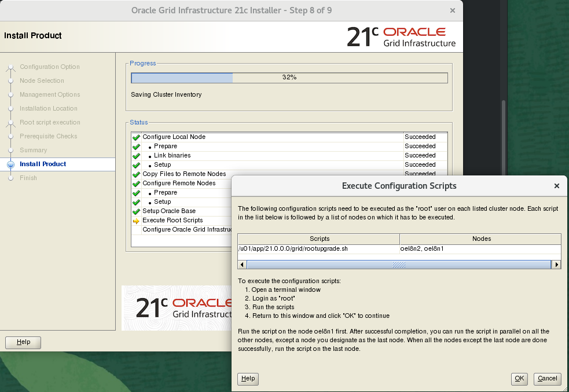The height and width of the screenshot is (392, 569).
Task: Click the green check beside Setup Oracle Base
Action: pos(136,211)
